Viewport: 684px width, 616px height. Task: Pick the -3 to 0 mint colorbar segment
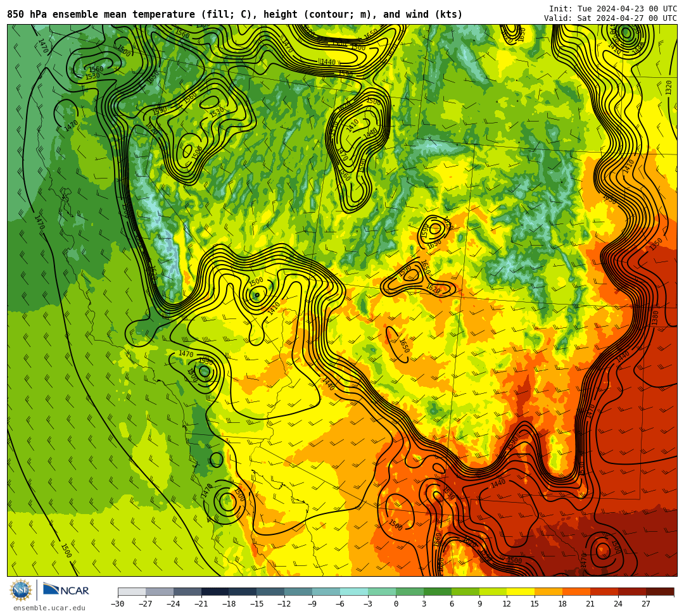pyautogui.click(x=382, y=591)
